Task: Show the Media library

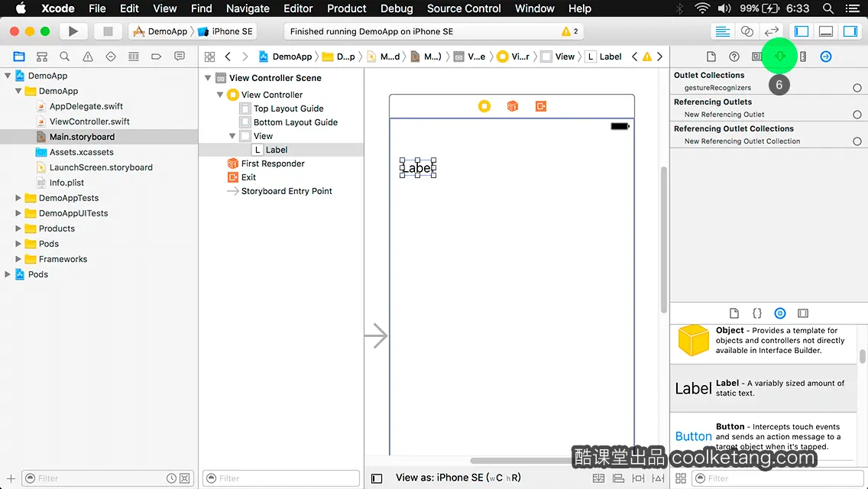Action: click(x=803, y=313)
